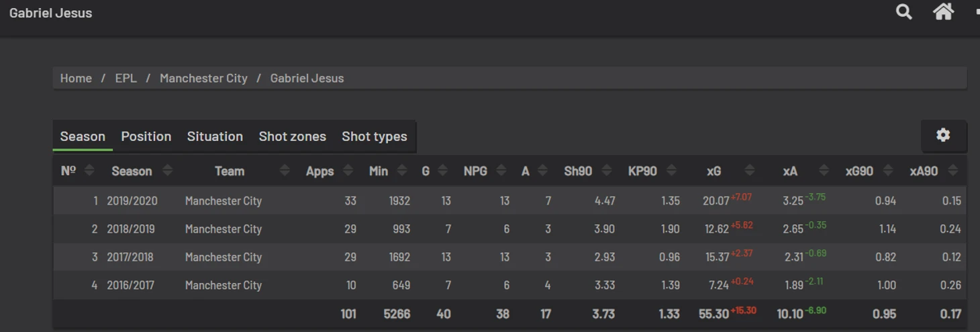The width and height of the screenshot is (980, 332).
Task: Click the search magnifier icon
Action: [x=903, y=12]
